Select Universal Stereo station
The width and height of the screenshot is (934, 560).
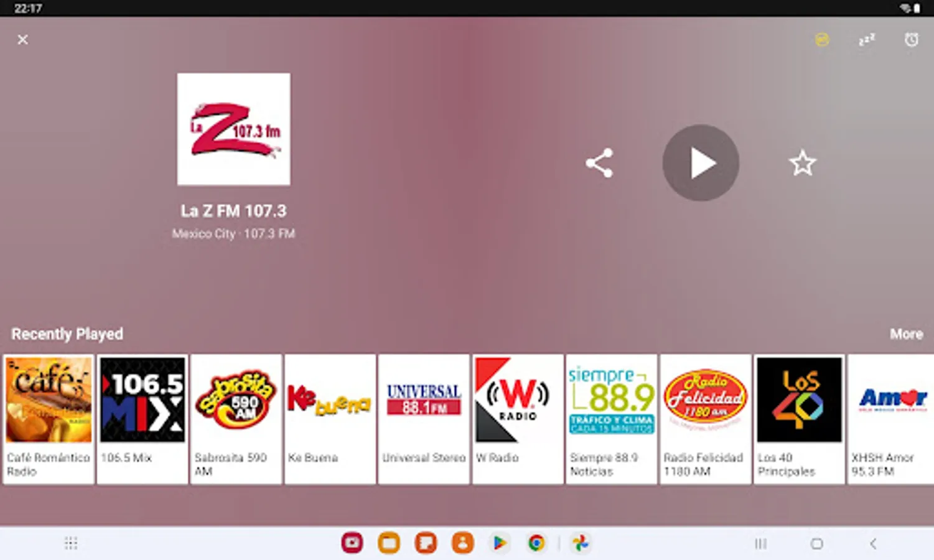click(424, 419)
